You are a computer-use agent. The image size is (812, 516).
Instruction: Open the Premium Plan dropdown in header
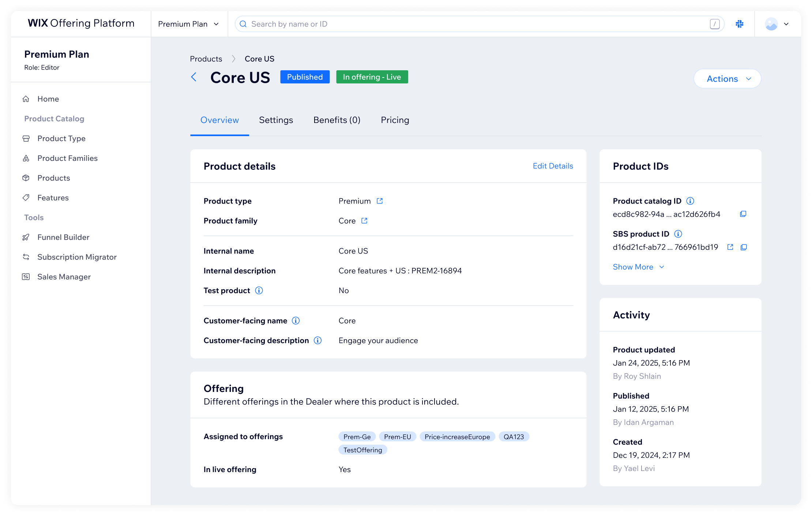(x=188, y=24)
